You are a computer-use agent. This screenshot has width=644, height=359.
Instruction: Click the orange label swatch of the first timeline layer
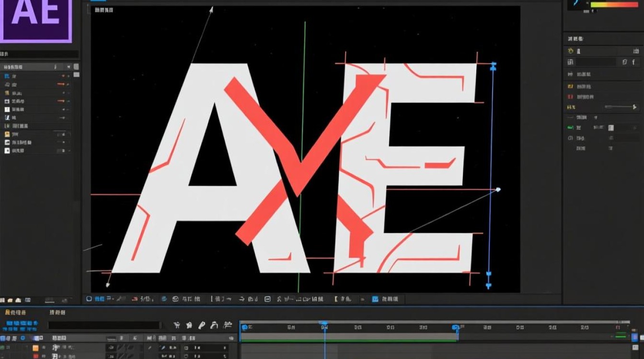click(x=35, y=348)
